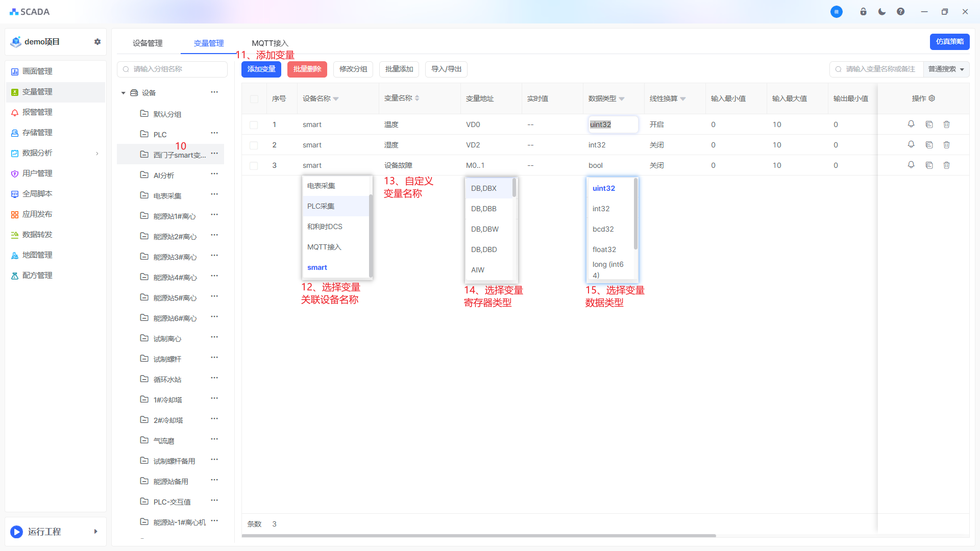Open the MQTT接入 tab
The image size is (980, 551).
click(x=270, y=43)
